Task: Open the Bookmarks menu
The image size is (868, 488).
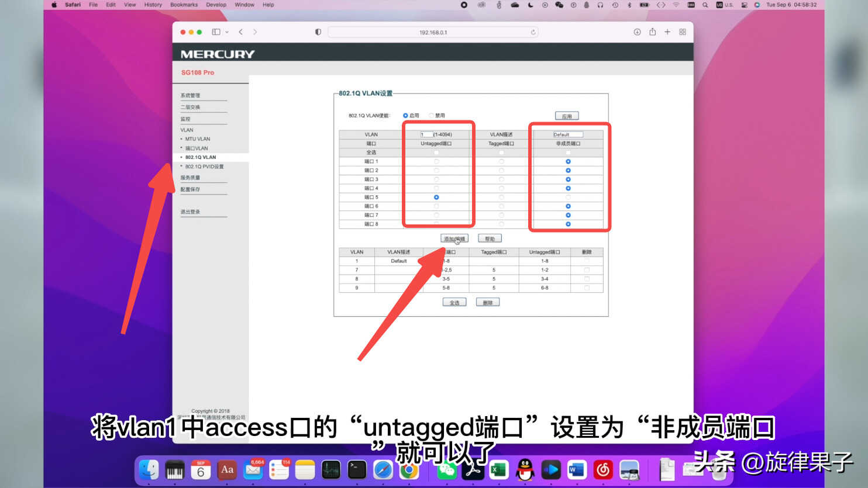Action: click(x=184, y=5)
